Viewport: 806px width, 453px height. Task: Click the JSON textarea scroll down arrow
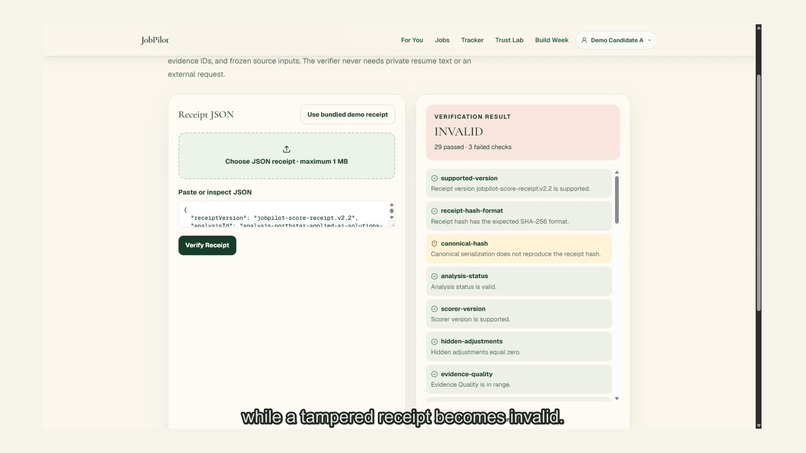pyautogui.click(x=392, y=218)
